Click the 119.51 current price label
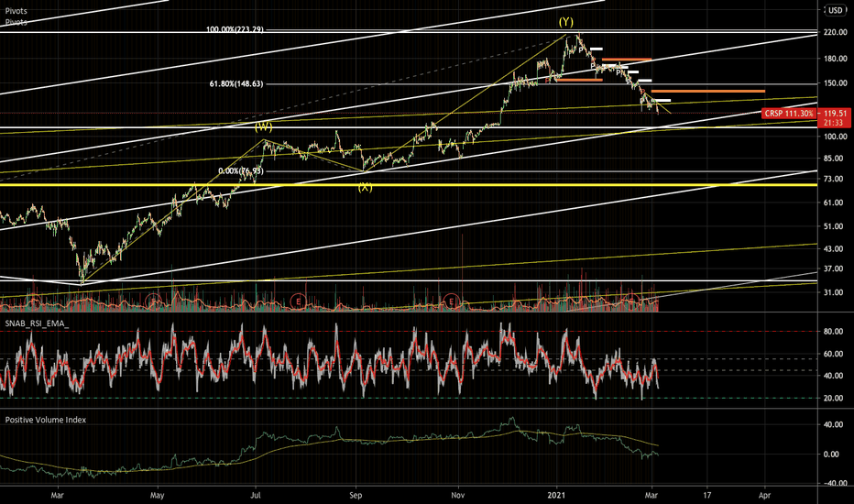Viewport: 854px width, 504px height. click(835, 114)
